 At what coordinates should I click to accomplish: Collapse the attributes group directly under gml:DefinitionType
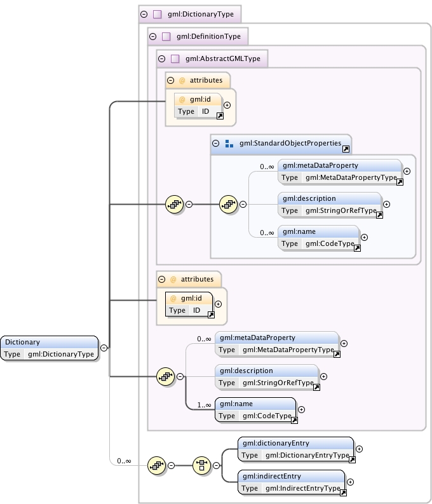pos(162,279)
